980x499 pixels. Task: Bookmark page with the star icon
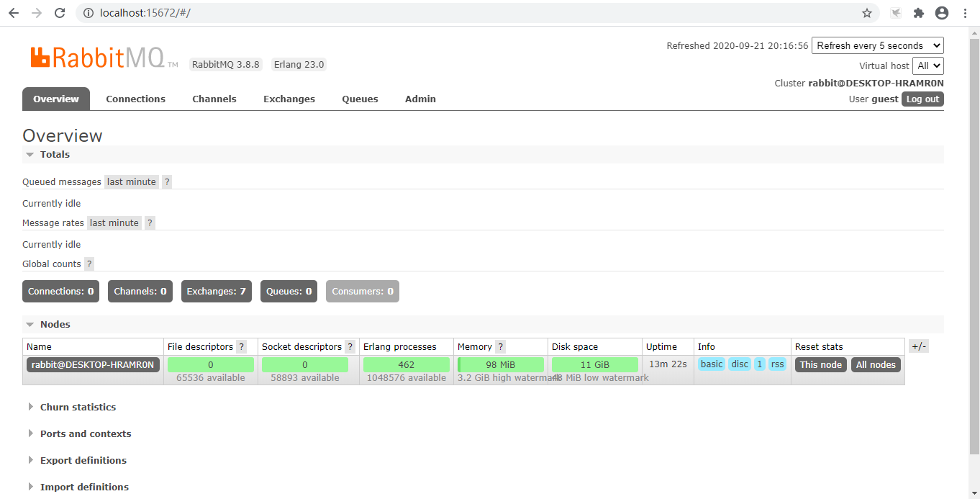(867, 13)
